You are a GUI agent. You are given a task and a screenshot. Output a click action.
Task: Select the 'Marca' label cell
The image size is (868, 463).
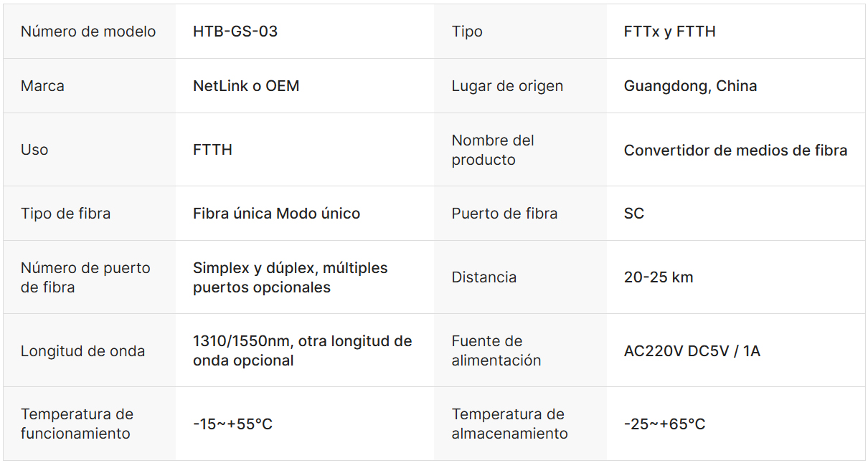pos(42,86)
